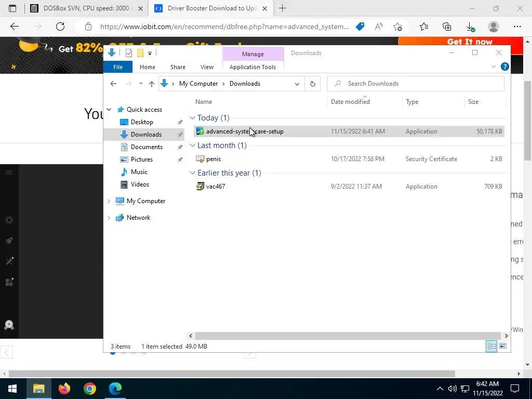This screenshot has height=399, width=532.
Task: Expand the Network tree node
Action: 109,218
